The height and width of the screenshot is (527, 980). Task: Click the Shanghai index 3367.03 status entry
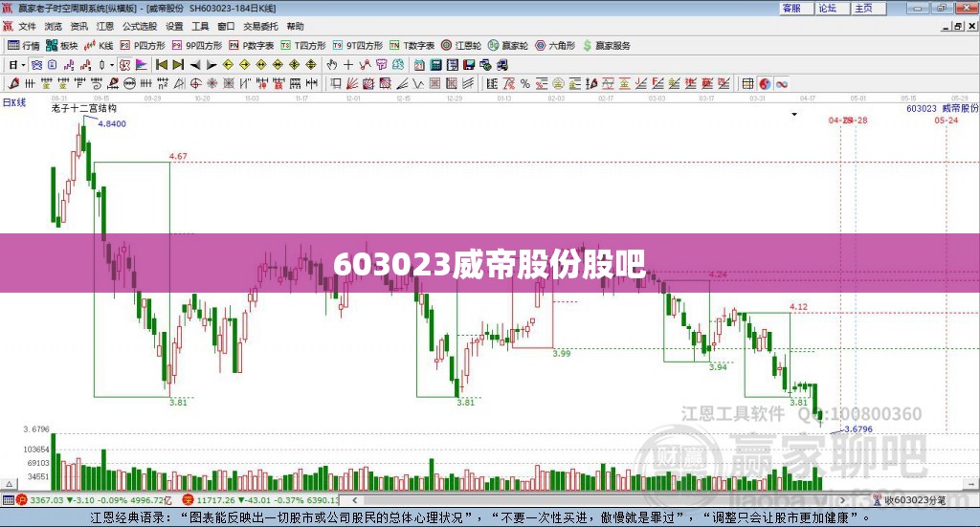click(94, 500)
